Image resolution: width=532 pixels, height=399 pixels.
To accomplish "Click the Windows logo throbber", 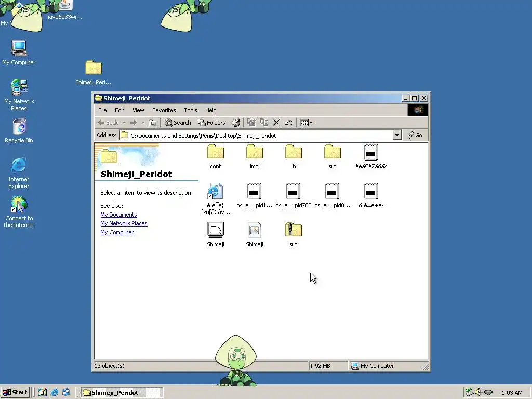I will pyautogui.click(x=418, y=110).
